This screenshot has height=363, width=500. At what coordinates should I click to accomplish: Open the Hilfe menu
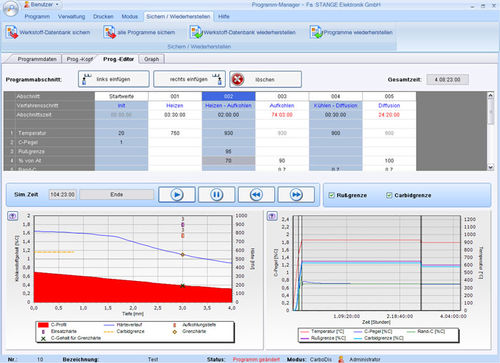(x=224, y=16)
